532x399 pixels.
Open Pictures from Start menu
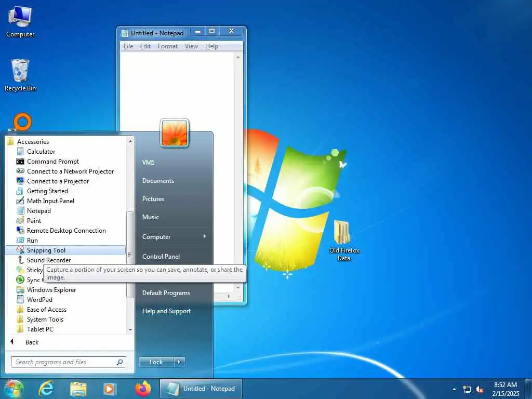click(x=153, y=199)
